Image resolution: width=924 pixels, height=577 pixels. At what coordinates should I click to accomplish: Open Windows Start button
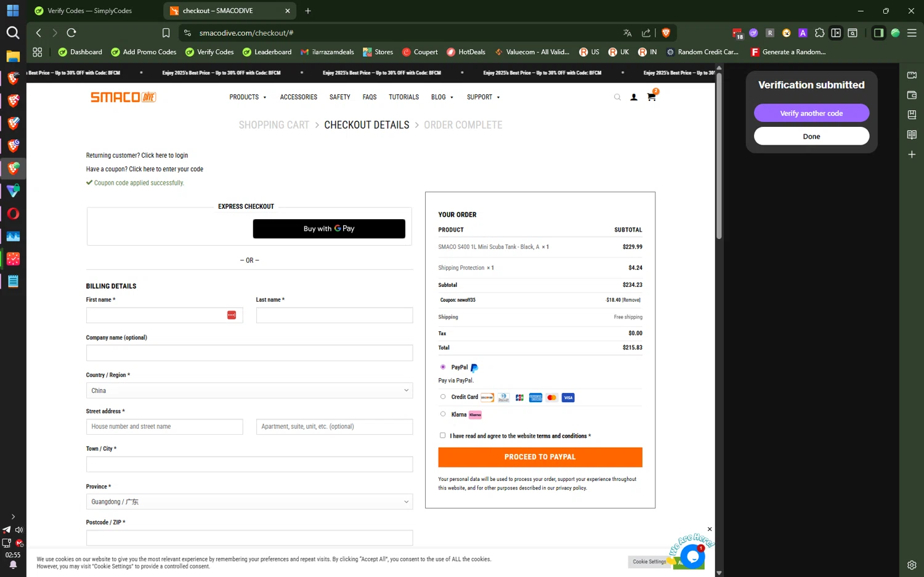coord(13,10)
